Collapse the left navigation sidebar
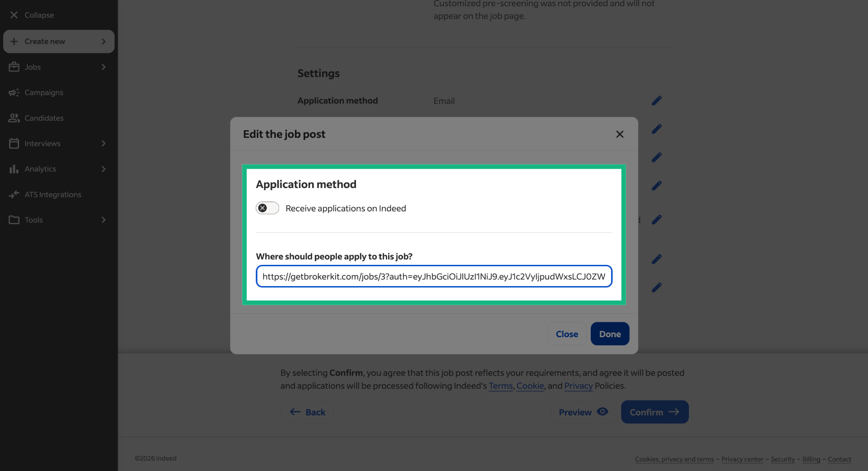Viewport: 868px width, 471px height. tap(31, 14)
